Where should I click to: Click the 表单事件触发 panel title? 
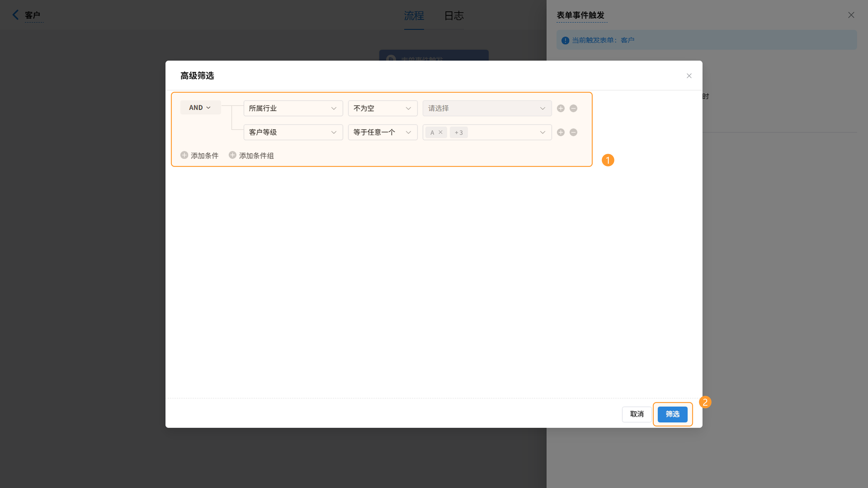pyautogui.click(x=580, y=15)
